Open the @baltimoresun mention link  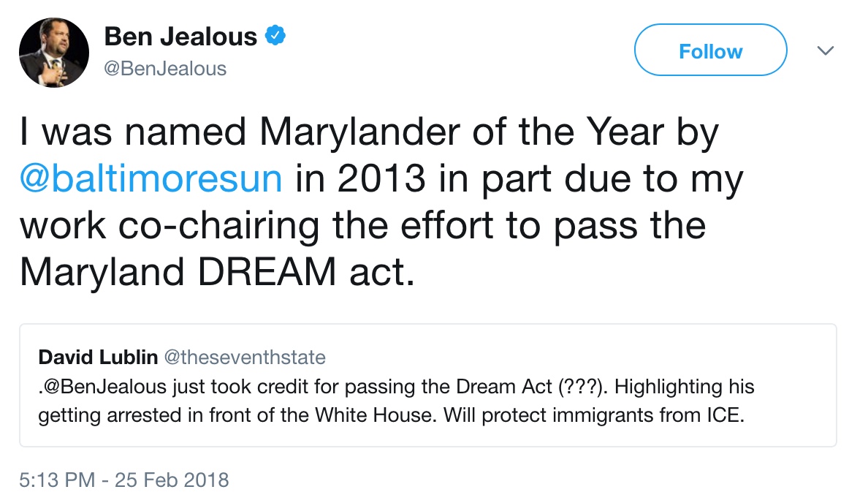tap(151, 178)
